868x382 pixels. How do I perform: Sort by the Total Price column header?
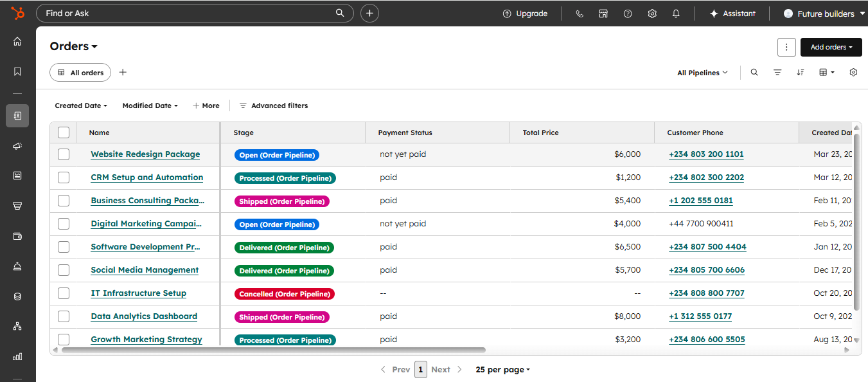coord(582,132)
